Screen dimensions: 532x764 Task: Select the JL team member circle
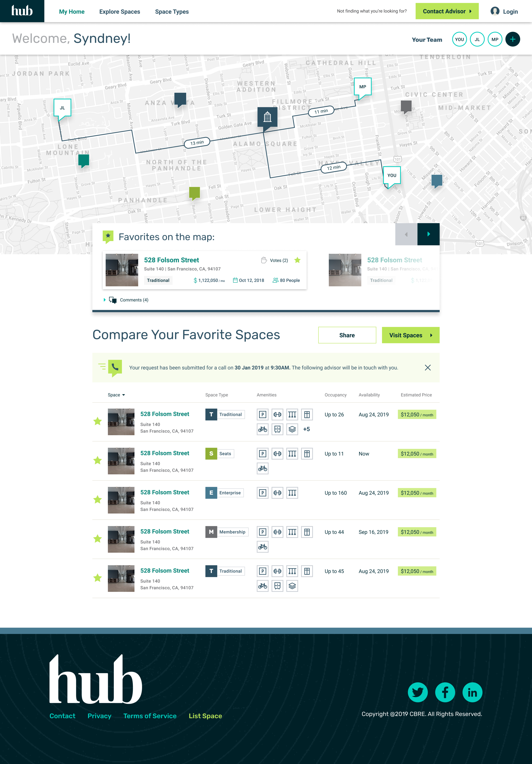(x=477, y=39)
